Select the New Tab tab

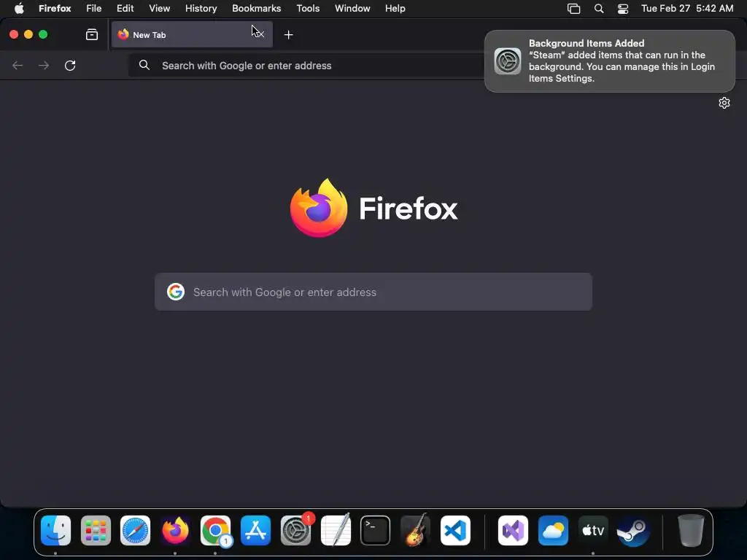point(192,35)
